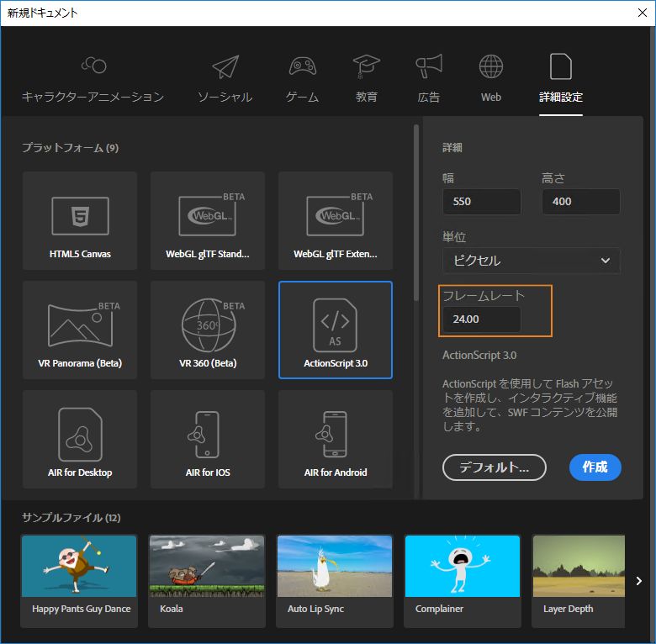Screen dimensions: 656x644
Task: Click the デフォルト... button
Action: tap(494, 467)
